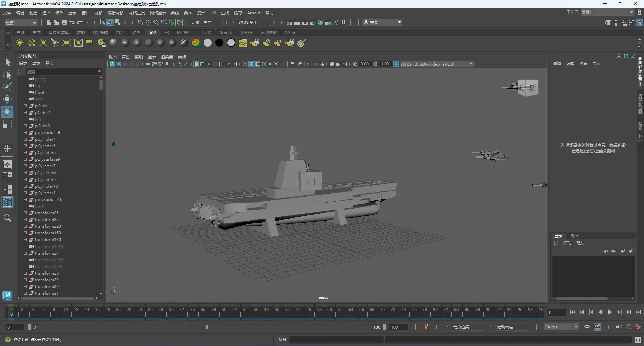The width and height of the screenshot is (644, 346).
Task: Toggle snap to curves
Action: (x=148, y=22)
